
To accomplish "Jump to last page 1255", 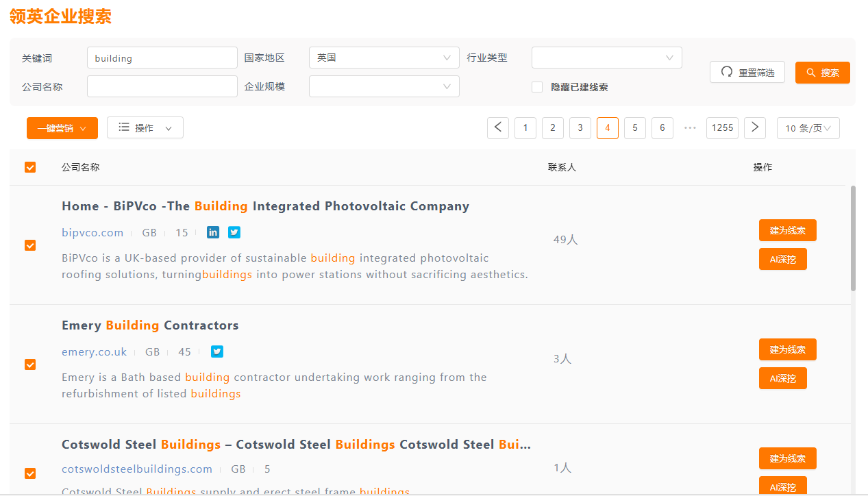I will pos(723,128).
